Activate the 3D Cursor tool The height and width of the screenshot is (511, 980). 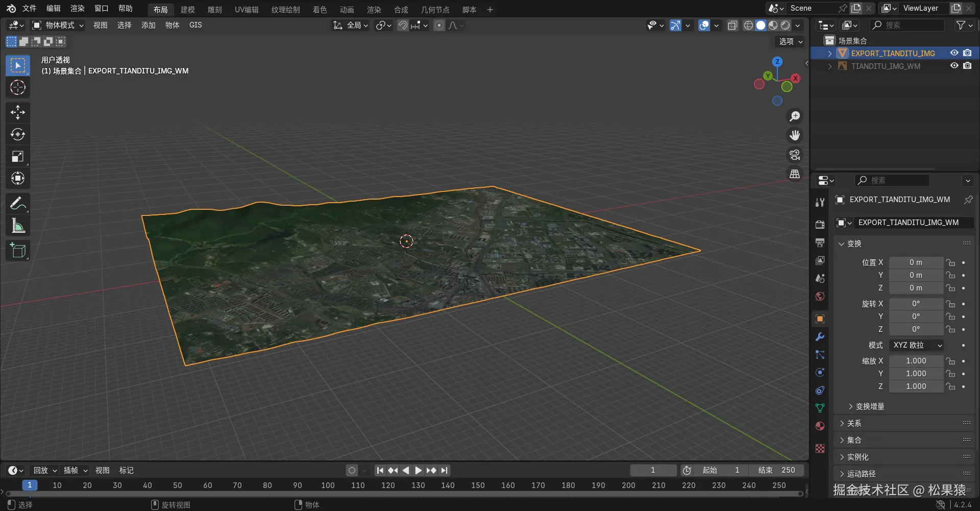coord(18,88)
